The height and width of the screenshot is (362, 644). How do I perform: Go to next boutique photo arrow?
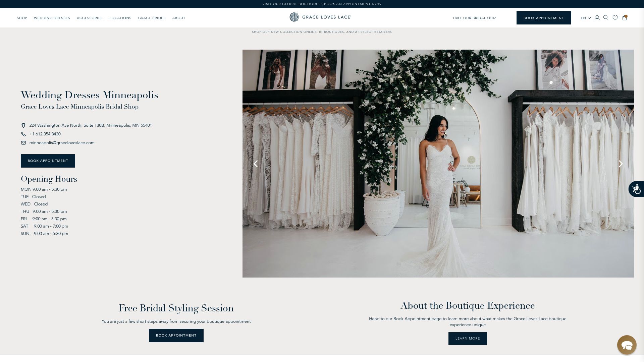click(x=621, y=164)
